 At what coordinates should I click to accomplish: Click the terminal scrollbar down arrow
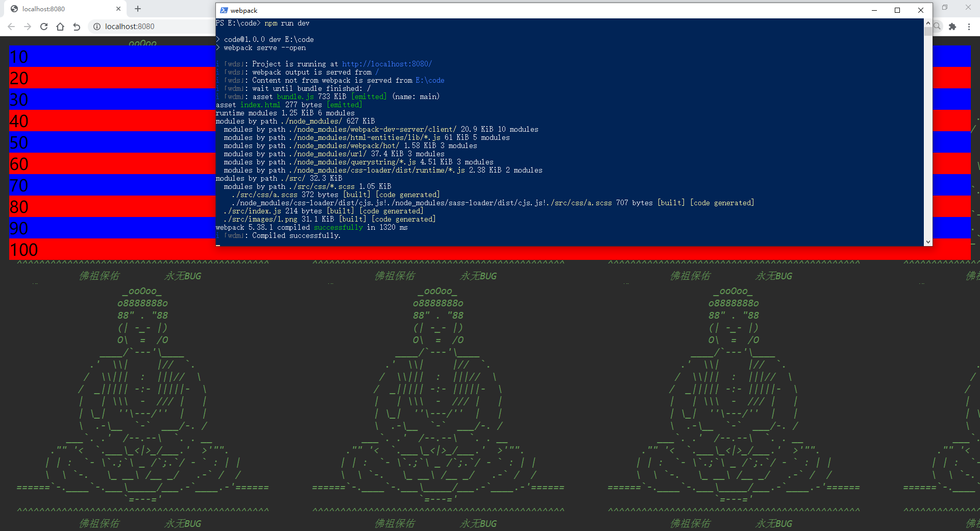coord(928,242)
